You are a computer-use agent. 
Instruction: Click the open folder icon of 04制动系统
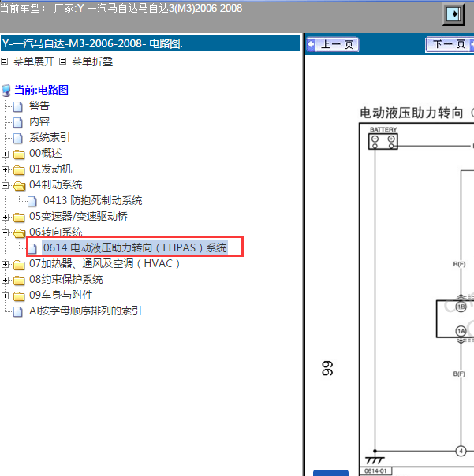coord(20,186)
